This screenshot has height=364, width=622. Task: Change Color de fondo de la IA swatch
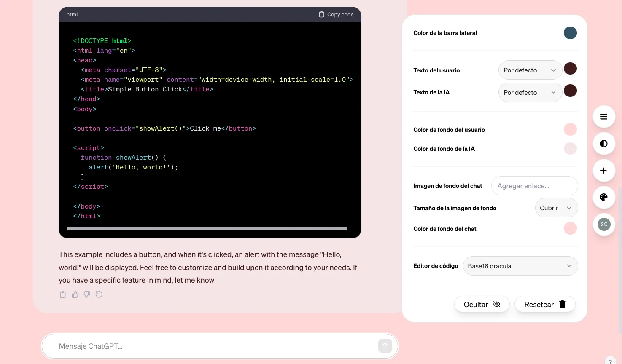(x=570, y=148)
